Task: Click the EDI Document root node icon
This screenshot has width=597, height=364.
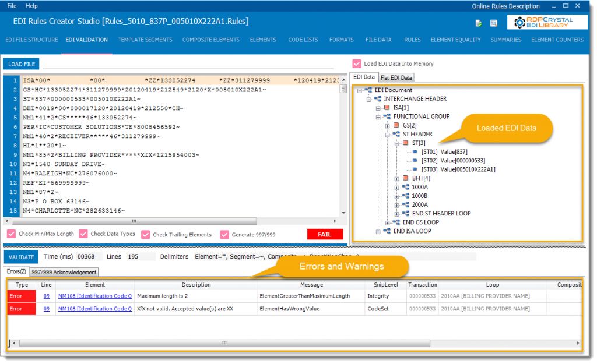Action: [368, 90]
